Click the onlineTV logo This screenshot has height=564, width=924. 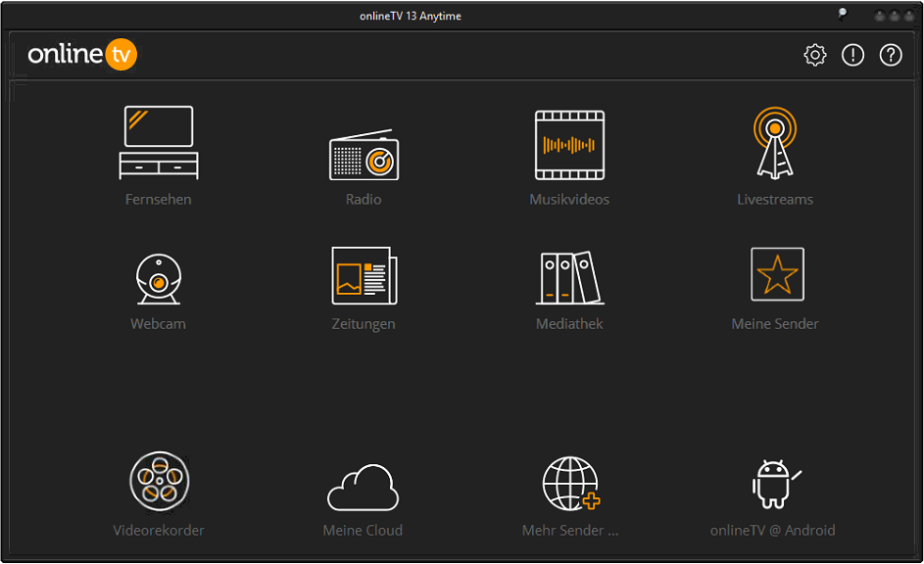[82, 55]
